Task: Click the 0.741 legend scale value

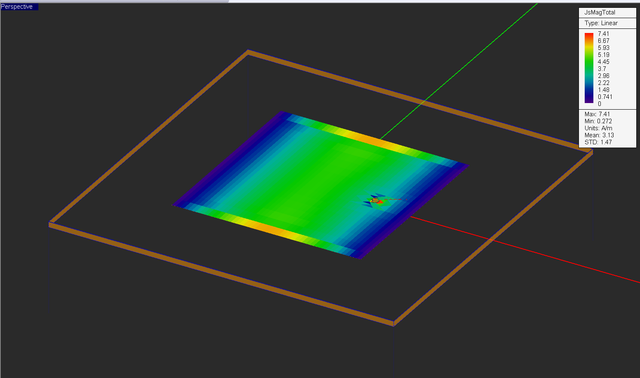Action: [x=605, y=97]
